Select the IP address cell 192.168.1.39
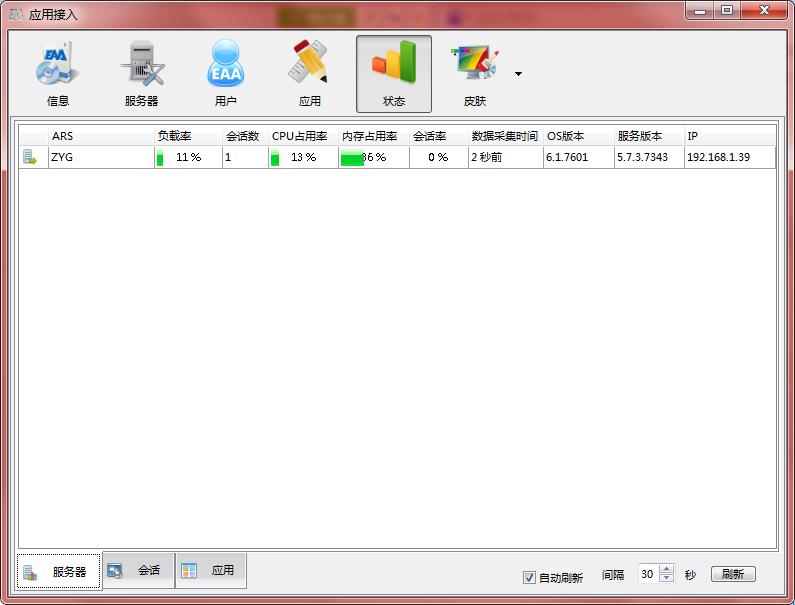Viewport: 795px width, 605px height. (x=718, y=157)
